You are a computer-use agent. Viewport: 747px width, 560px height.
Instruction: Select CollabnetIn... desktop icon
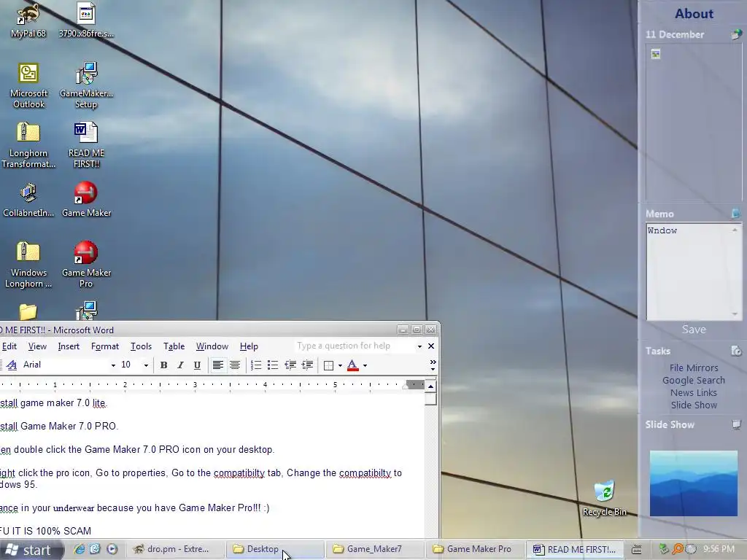point(28,201)
